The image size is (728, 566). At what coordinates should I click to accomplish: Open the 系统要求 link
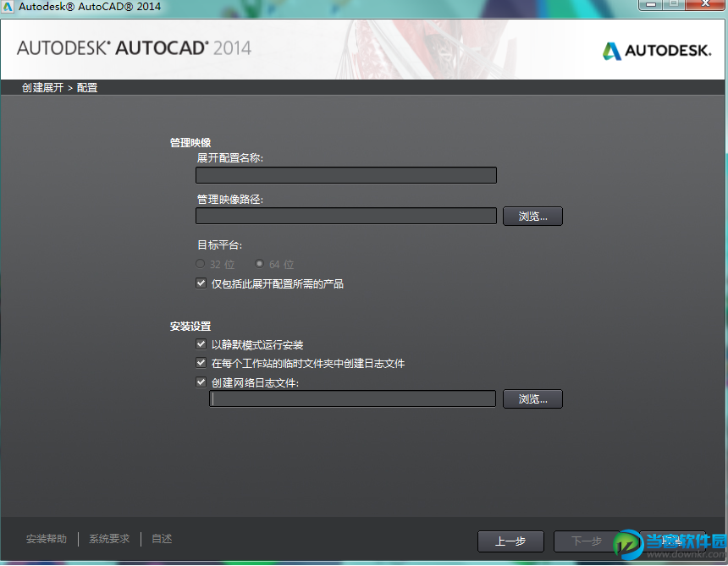pos(109,539)
